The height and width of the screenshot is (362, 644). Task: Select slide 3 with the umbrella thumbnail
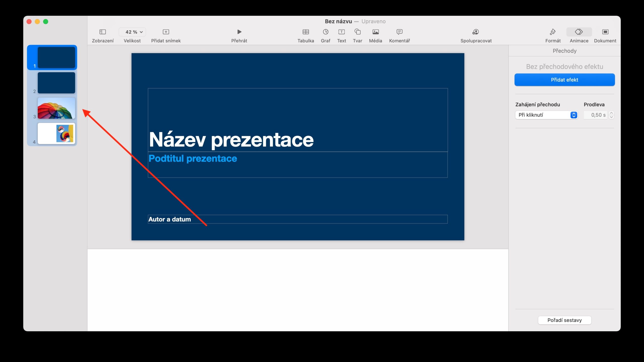click(56, 108)
